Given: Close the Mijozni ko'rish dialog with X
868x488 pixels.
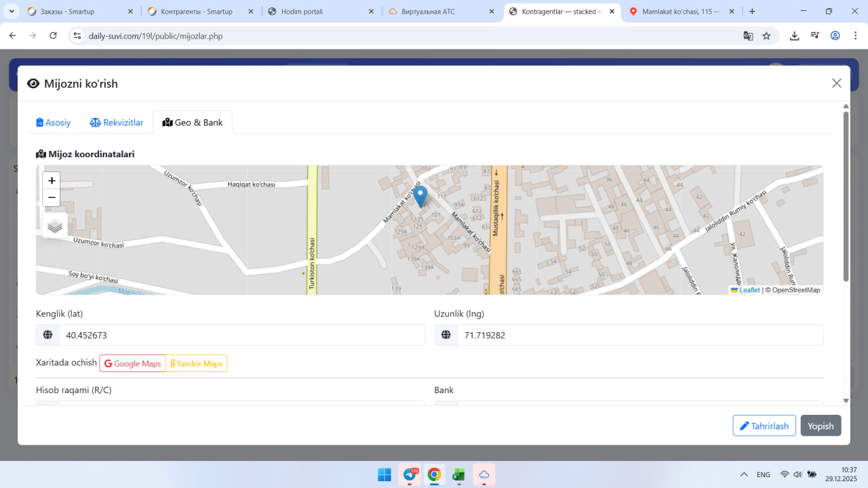Looking at the screenshot, I should coord(836,83).
